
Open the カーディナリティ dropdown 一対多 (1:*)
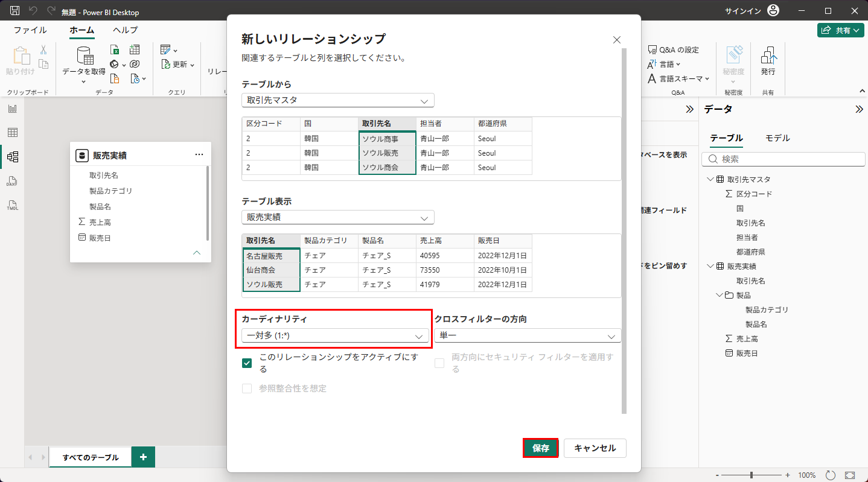[335, 335]
